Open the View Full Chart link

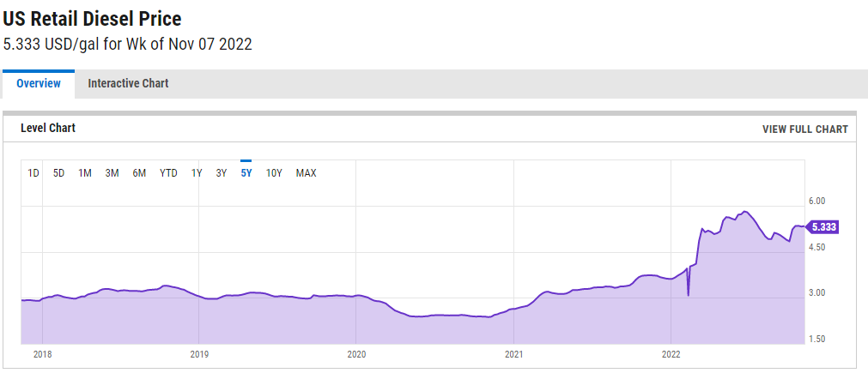tap(804, 129)
